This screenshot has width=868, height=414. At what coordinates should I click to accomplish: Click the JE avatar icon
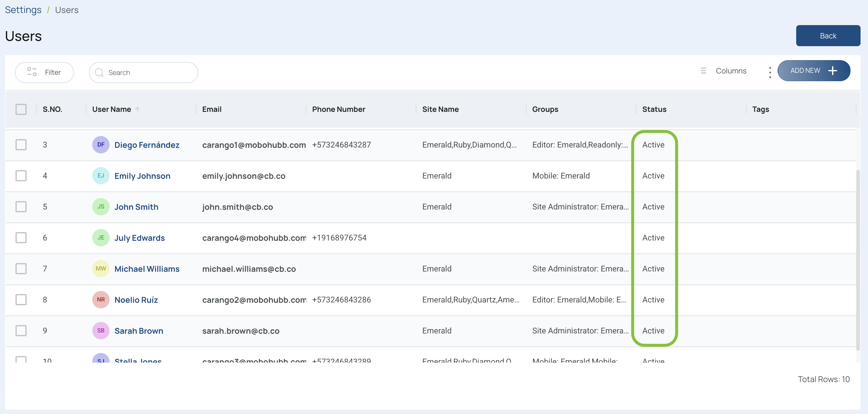101,238
